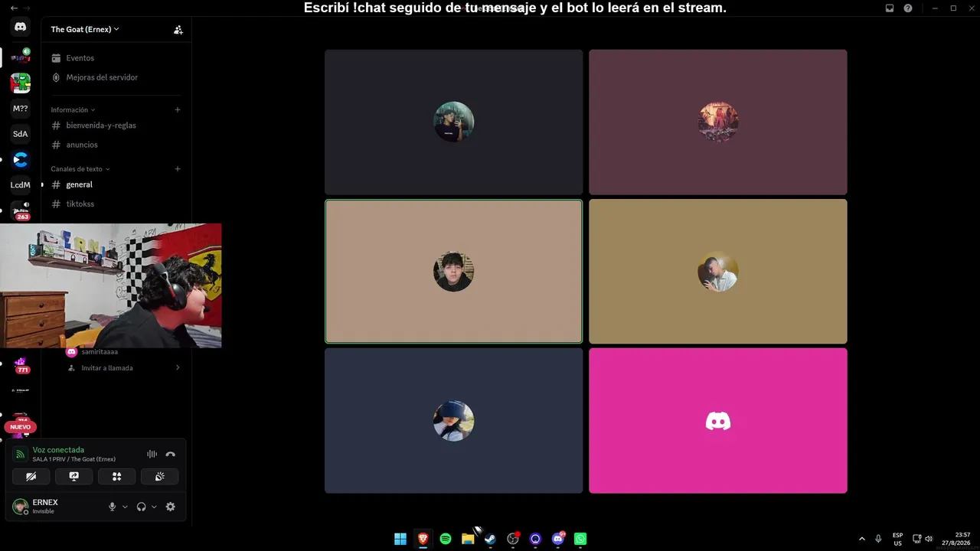Open the soundboard button
Image resolution: width=980 pixels, height=551 pixels.
159,476
